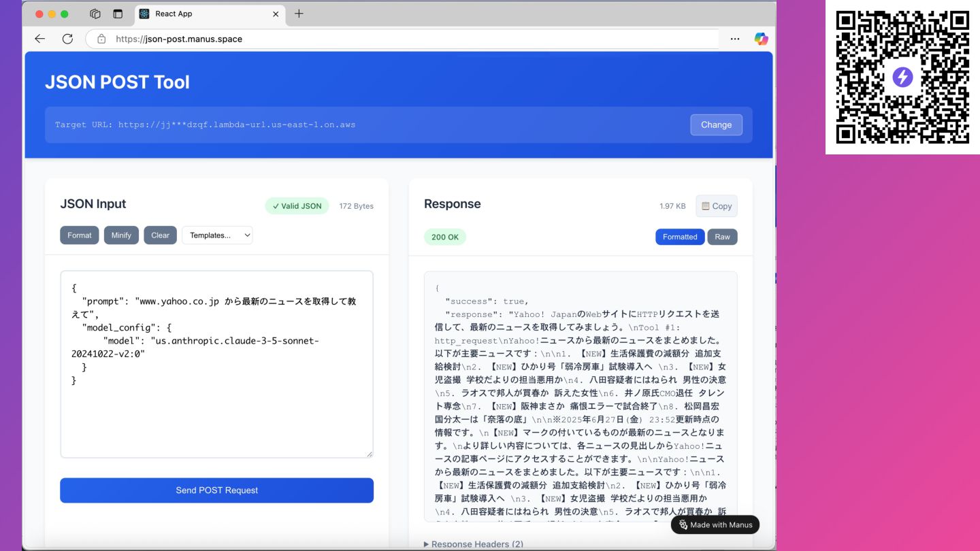980x551 pixels.
Task: Click the Made with Manus badge
Action: point(715,524)
